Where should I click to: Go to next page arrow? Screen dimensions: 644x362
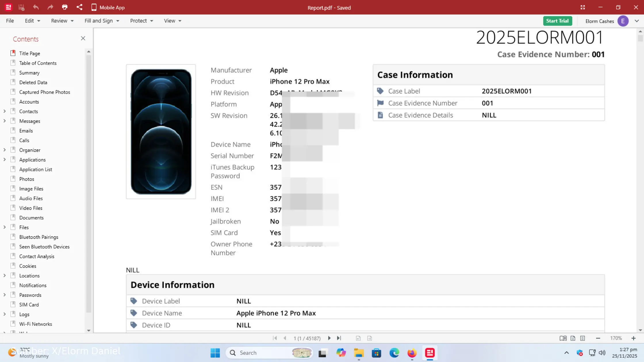click(329, 338)
